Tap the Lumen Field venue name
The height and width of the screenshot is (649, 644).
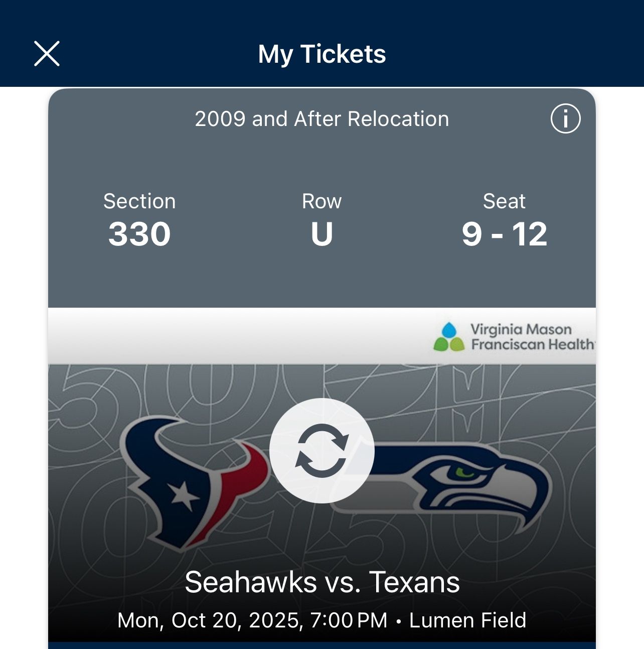(467, 620)
